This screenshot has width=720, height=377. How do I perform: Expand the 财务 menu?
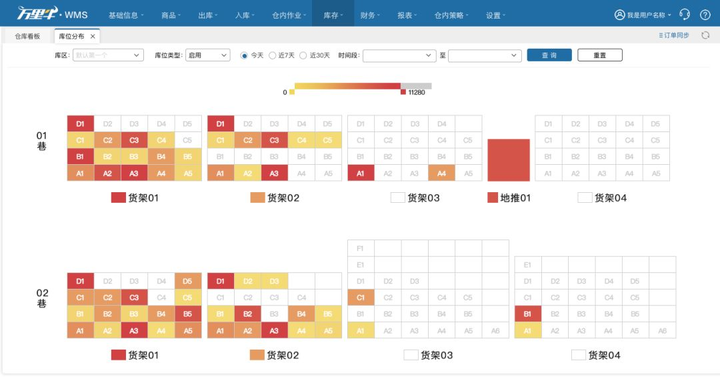[x=370, y=15]
